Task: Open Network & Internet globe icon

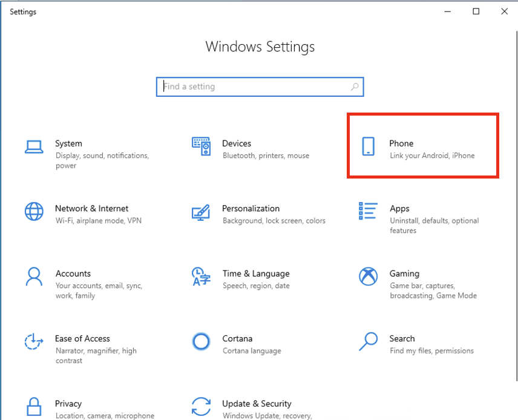Action: pyautogui.click(x=34, y=211)
